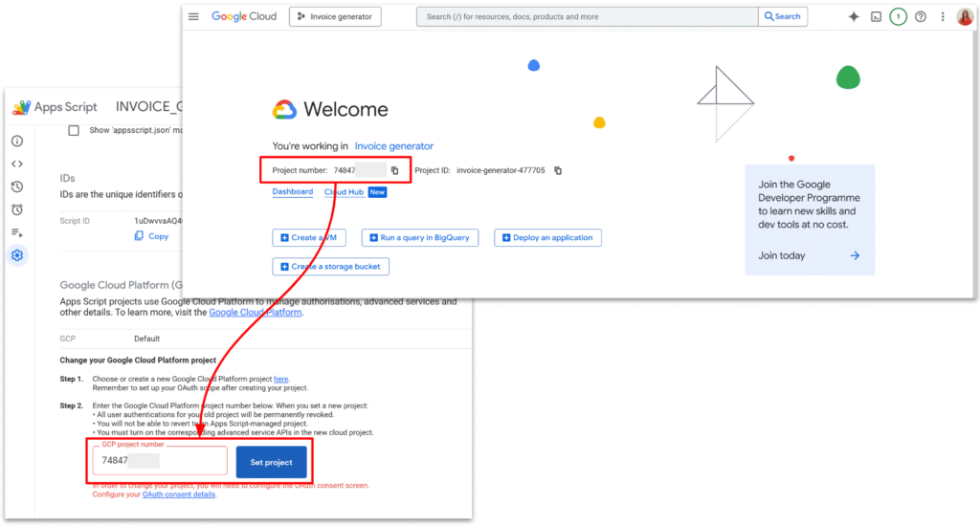Open Project Settings gear in sidebar
This screenshot has height=526, width=980.
16,255
